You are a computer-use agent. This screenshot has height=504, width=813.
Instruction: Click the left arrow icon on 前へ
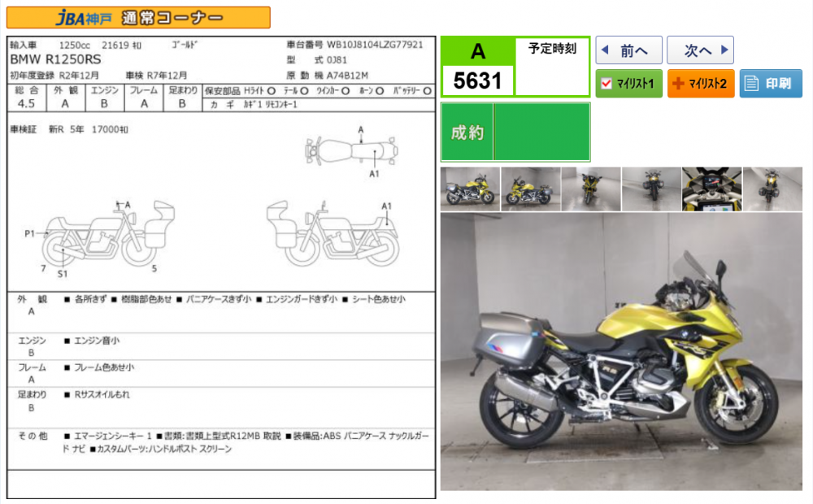click(604, 50)
